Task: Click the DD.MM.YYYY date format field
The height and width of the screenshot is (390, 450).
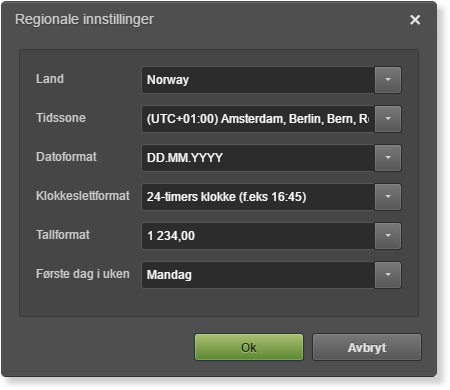Action: pos(258,158)
